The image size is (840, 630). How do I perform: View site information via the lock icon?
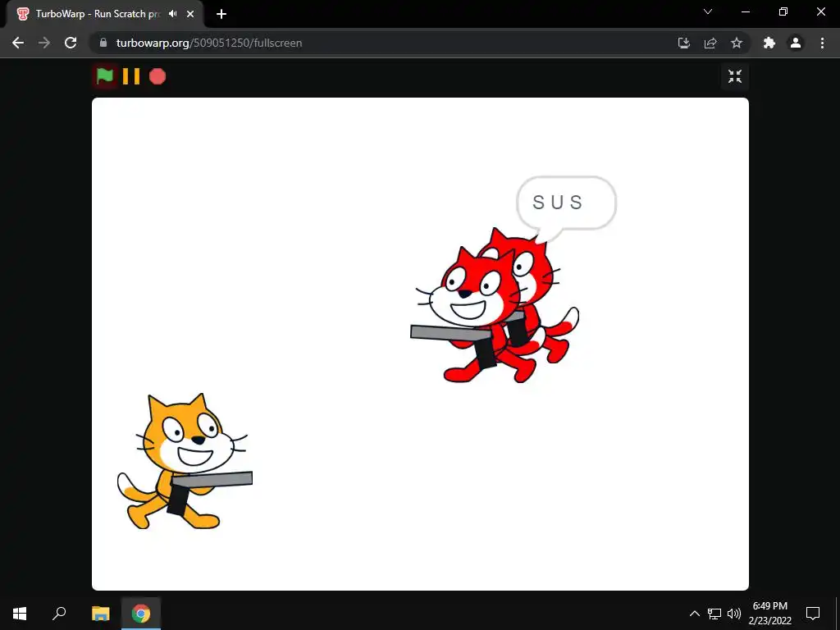pos(103,43)
